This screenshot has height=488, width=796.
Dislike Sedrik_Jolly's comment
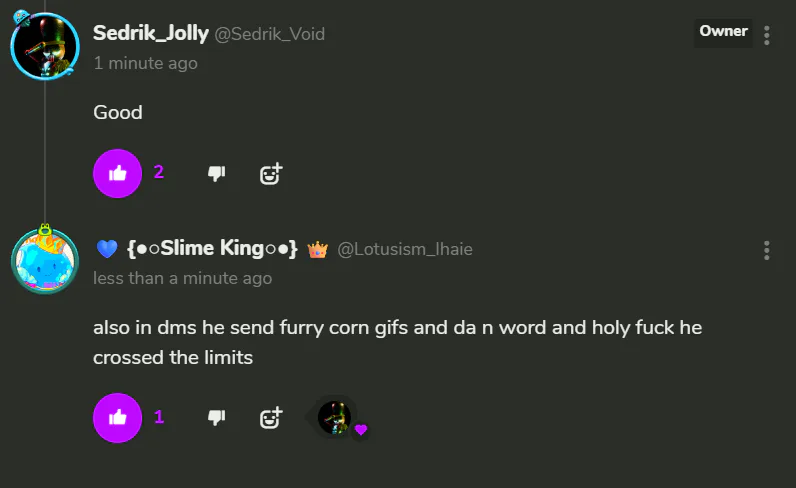point(216,173)
